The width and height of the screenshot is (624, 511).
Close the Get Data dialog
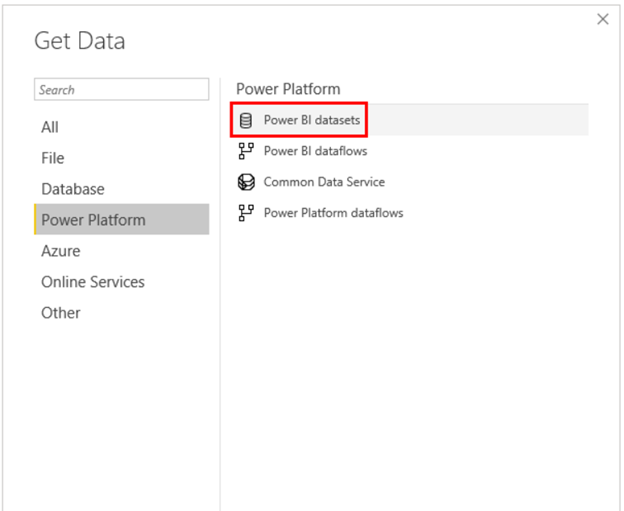603,19
